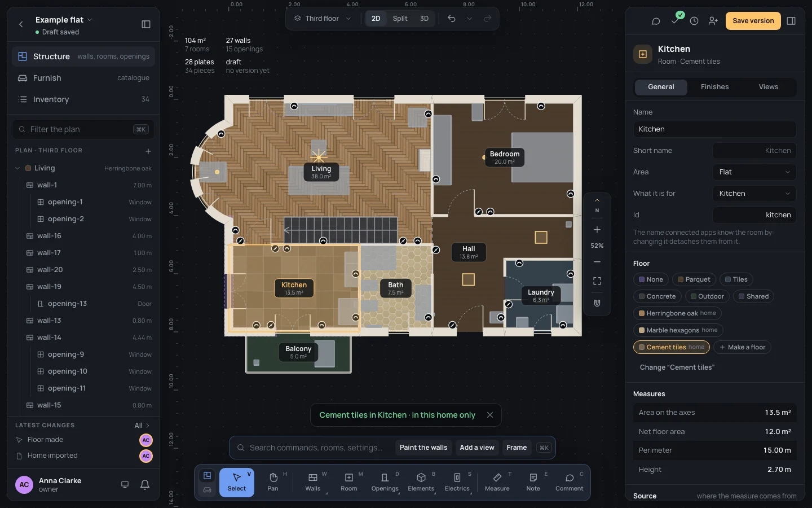Pick the Pan hand tool
Viewport: 812px width, 508px height.
[273, 483]
